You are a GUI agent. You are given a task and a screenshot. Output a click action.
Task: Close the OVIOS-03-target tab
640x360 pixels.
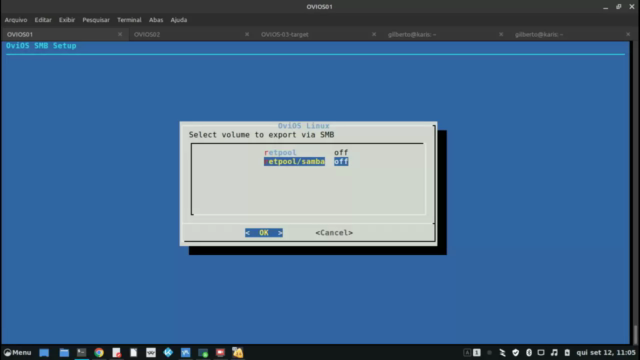tap(374, 34)
